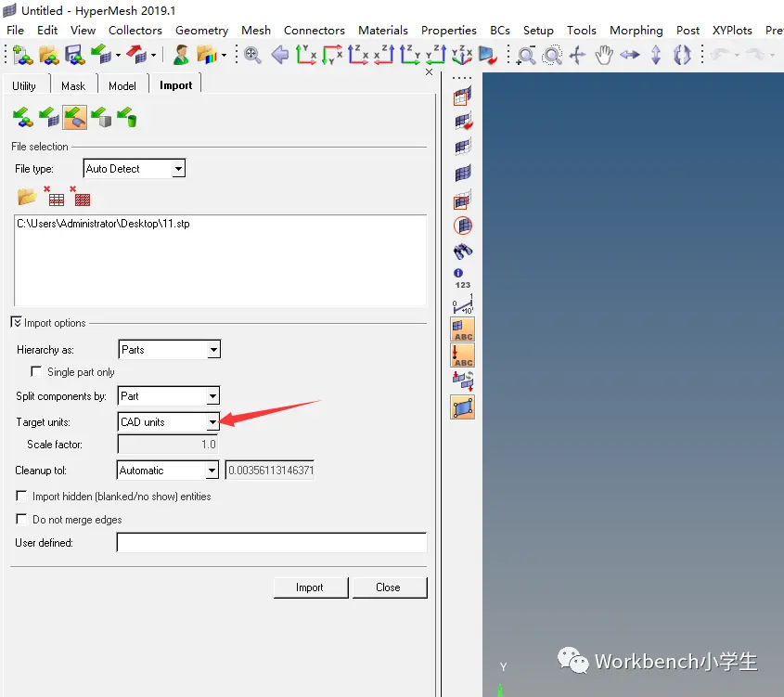Open the Connectors menu
784x697 pixels.
pyautogui.click(x=314, y=30)
